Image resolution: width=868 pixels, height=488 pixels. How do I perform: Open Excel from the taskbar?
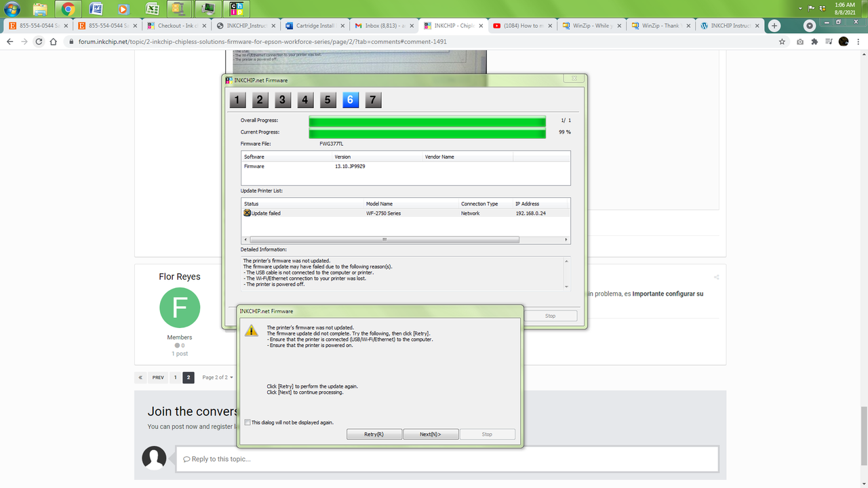coord(153,9)
